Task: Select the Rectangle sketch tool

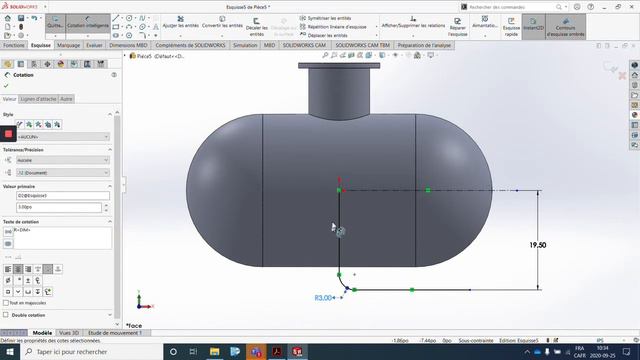Action: tap(116, 27)
